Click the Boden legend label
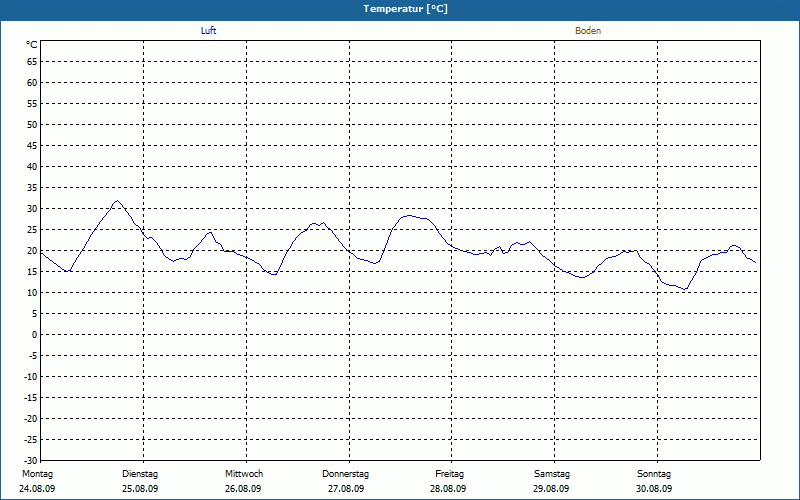This screenshot has height=500, width=800. coord(588,31)
